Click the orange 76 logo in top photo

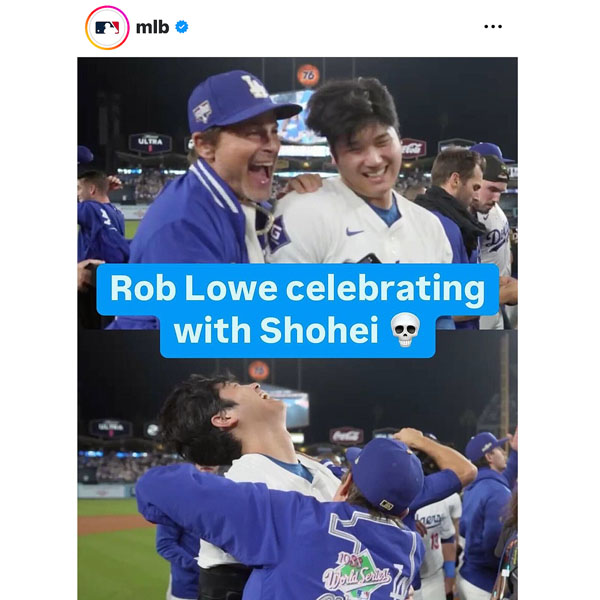(308, 75)
